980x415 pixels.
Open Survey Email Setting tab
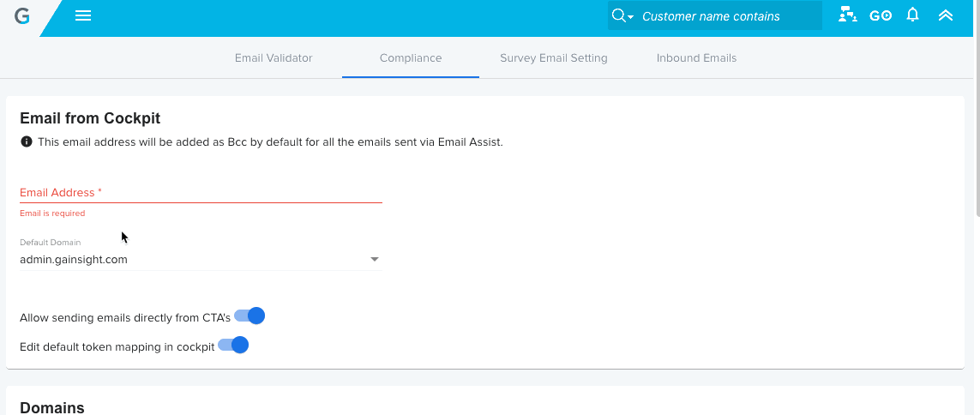[554, 58]
